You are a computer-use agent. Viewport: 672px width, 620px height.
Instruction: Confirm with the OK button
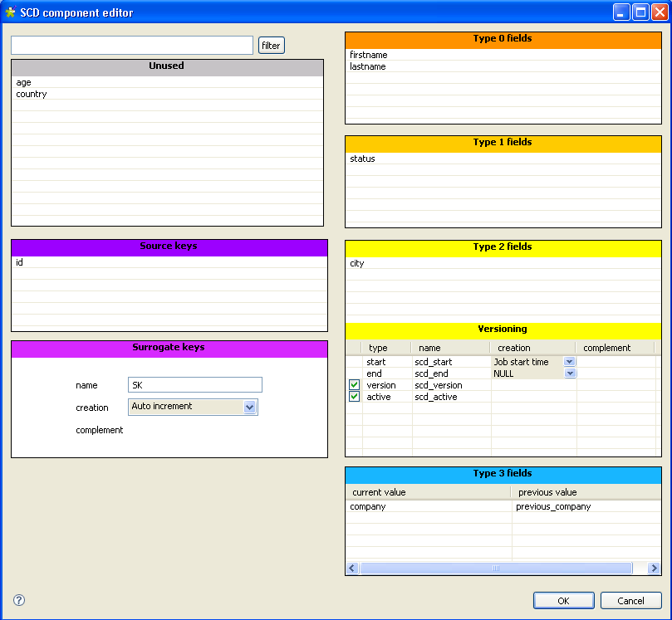point(563,600)
